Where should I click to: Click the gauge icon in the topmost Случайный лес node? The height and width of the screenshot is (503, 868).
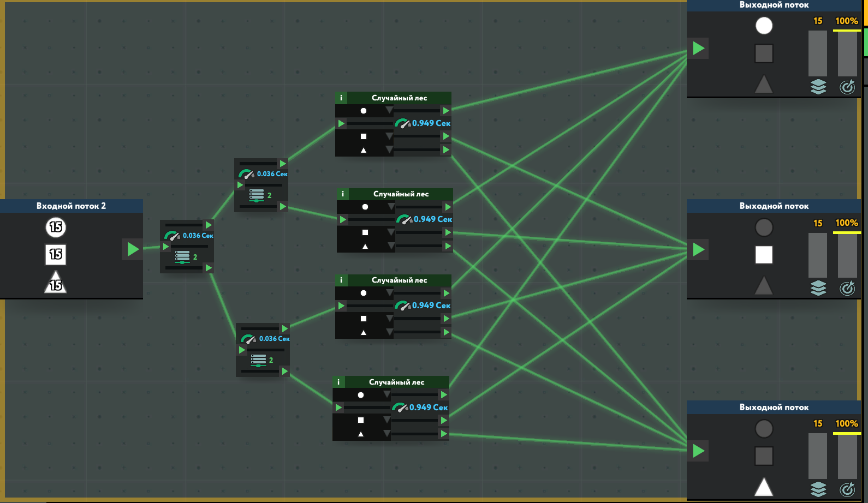point(403,123)
